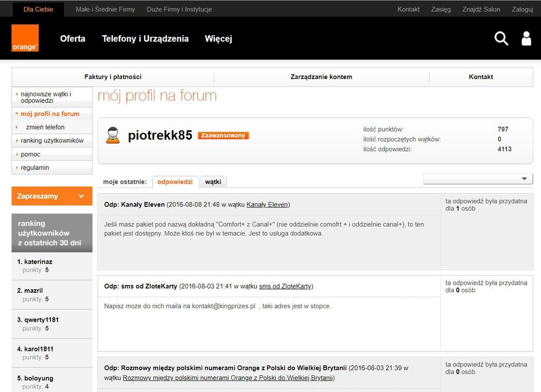Open the Kanały Eleven thread link
Screen dimensions: 541x392
point(267,205)
